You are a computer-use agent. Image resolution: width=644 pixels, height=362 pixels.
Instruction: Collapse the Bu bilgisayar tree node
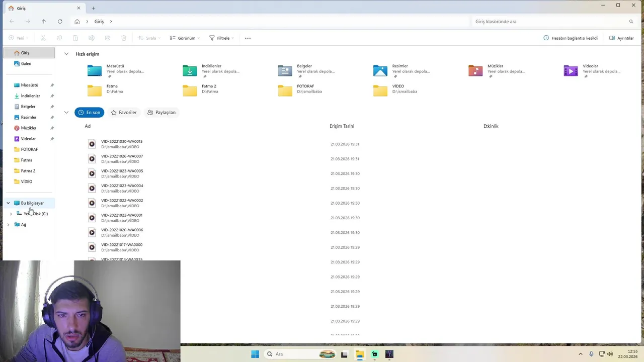click(x=8, y=203)
